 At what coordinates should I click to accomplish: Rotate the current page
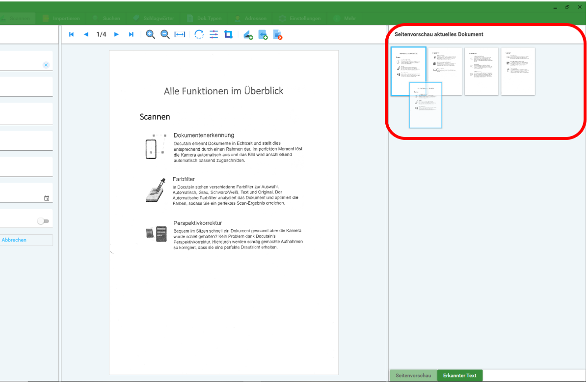coord(199,34)
